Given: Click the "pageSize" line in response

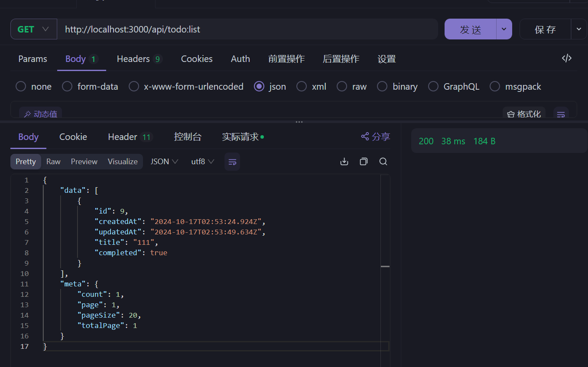Looking at the screenshot, I should (x=109, y=315).
